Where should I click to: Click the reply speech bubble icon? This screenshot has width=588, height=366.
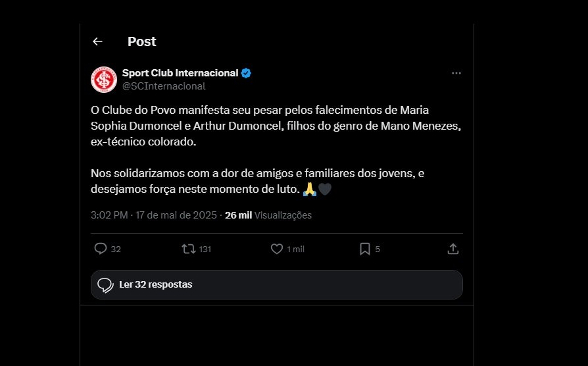coord(101,249)
